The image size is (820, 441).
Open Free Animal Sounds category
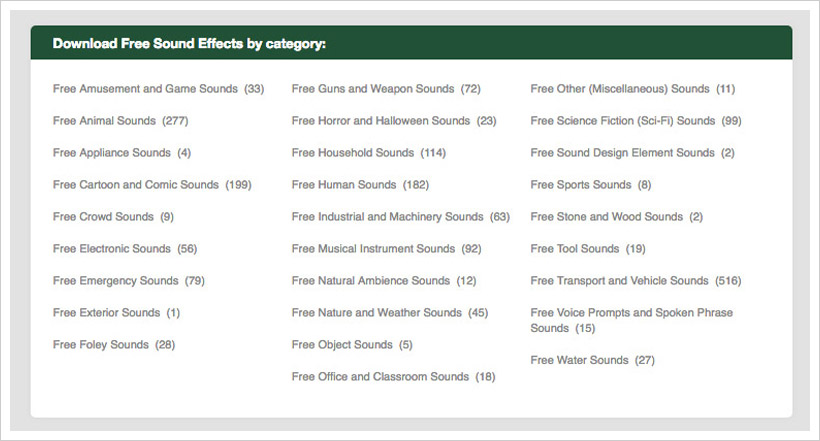point(104,121)
